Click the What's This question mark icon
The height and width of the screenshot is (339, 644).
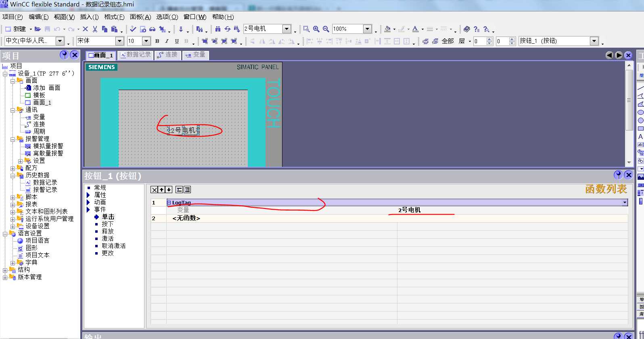477,29
